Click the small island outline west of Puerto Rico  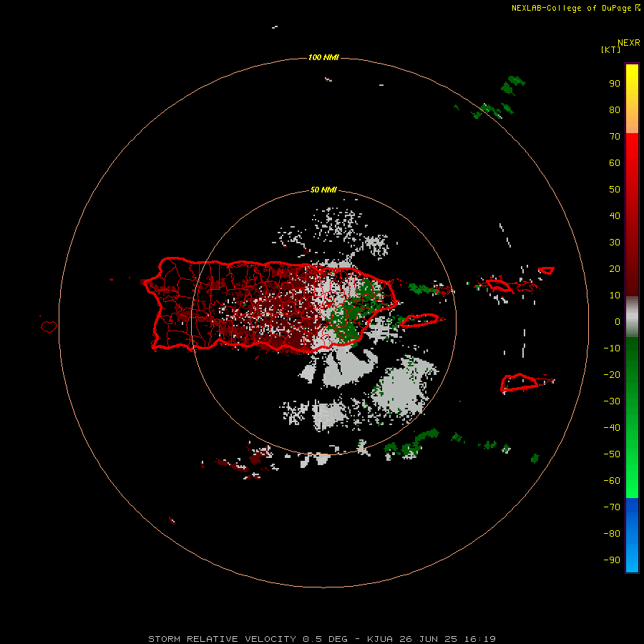click(x=49, y=326)
